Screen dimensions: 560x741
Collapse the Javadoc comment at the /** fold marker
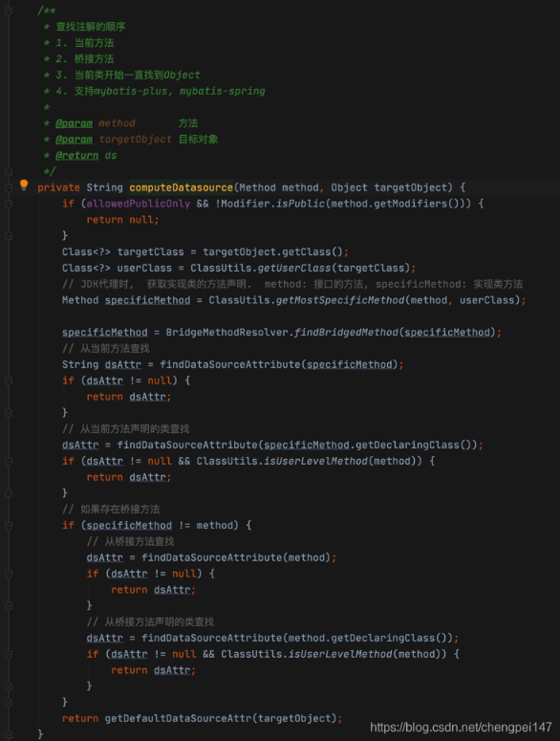tap(9, 11)
